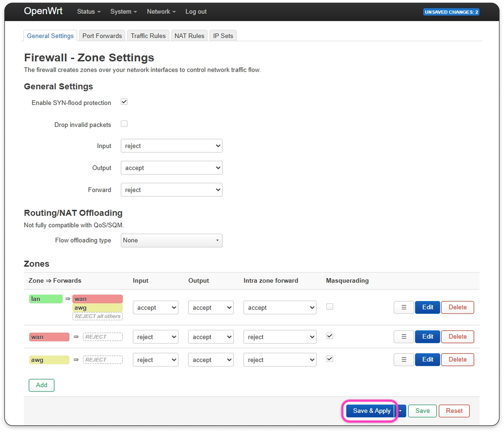
Task: Click the awg zone drag handle icon
Action: point(404,359)
